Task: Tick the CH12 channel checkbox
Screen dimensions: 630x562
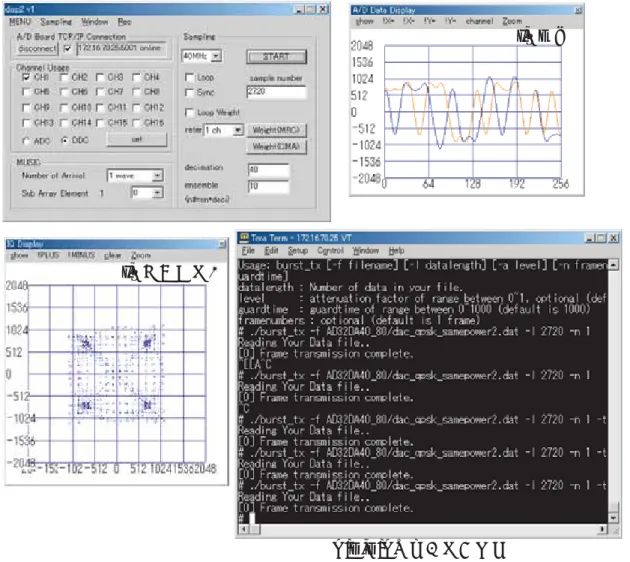Action: 137,108
